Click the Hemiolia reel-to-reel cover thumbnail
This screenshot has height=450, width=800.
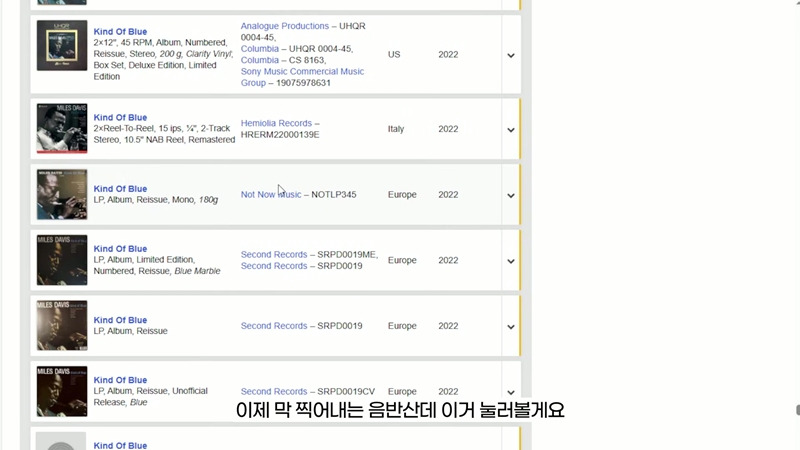62,129
